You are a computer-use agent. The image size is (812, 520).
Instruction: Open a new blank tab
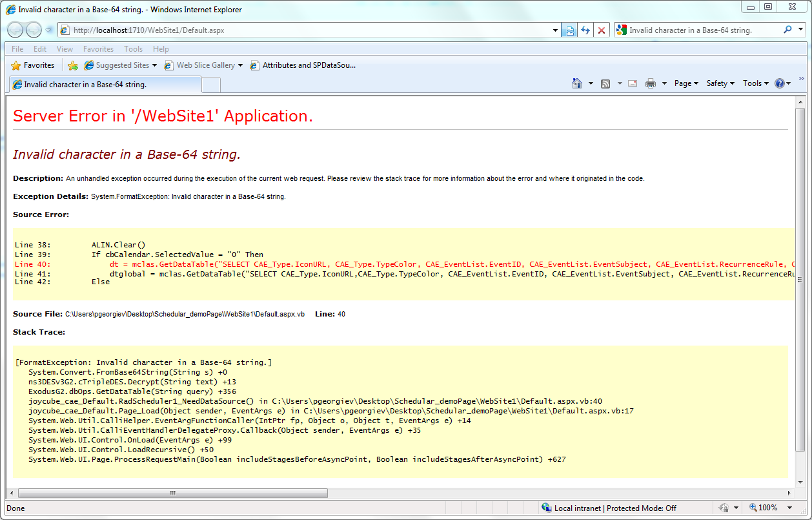(x=211, y=85)
